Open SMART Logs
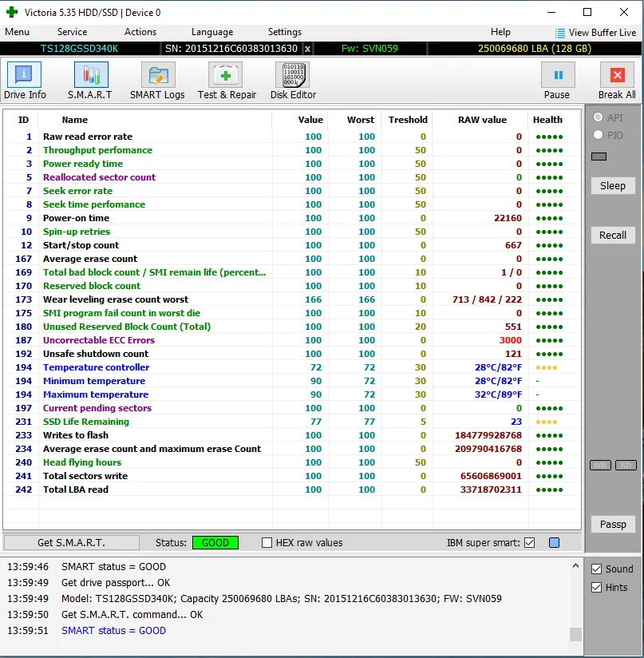This screenshot has width=644, height=658. 158,81
